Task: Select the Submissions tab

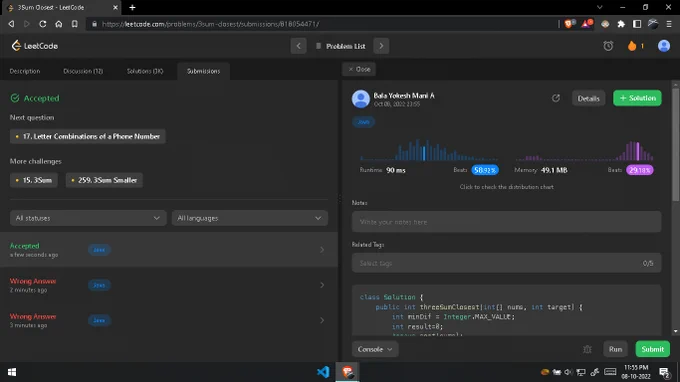Action: [203, 71]
